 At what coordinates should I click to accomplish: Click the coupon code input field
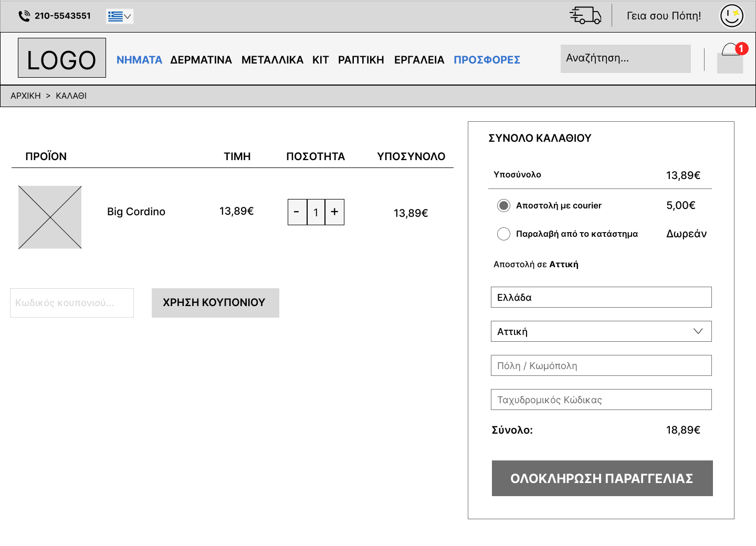[x=72, y=303]
